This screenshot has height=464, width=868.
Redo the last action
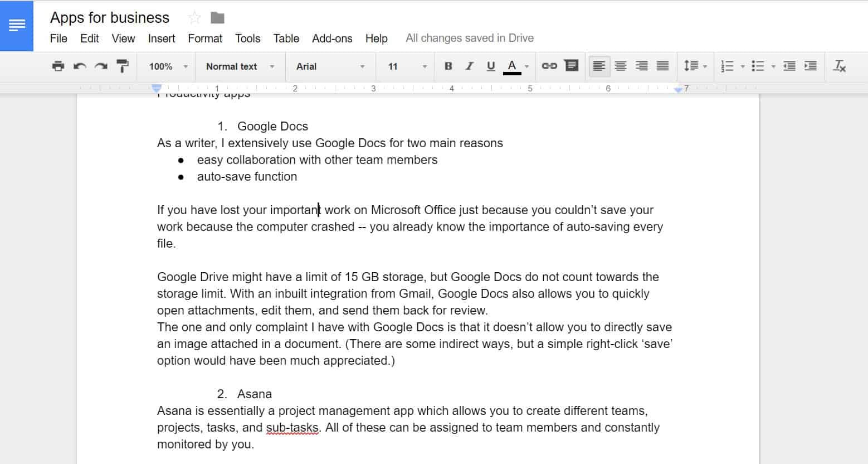(101, 66)
